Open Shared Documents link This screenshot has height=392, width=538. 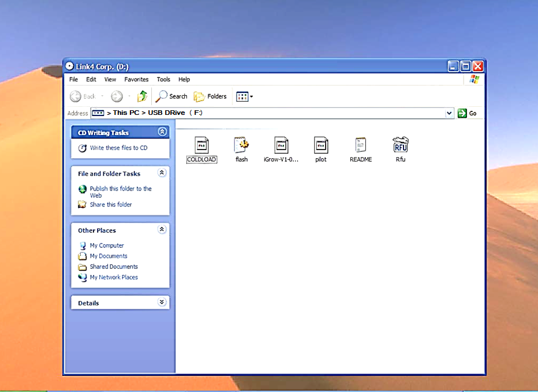point(114,267)
